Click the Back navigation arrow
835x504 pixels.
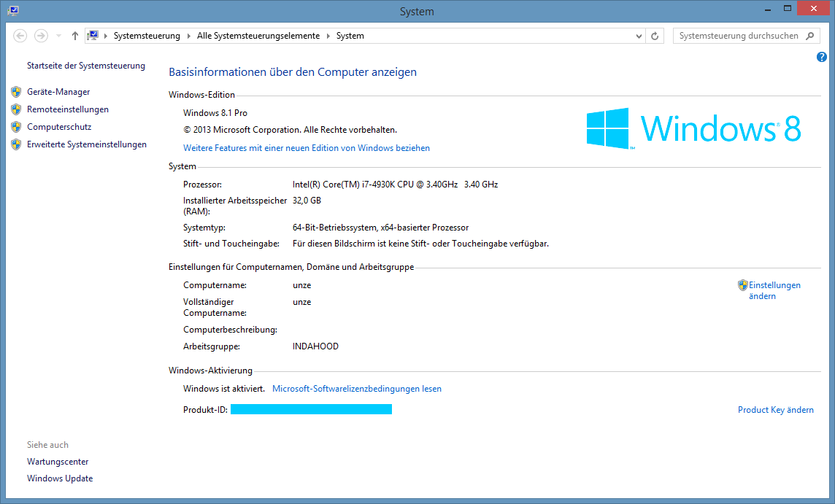(20, 36)
